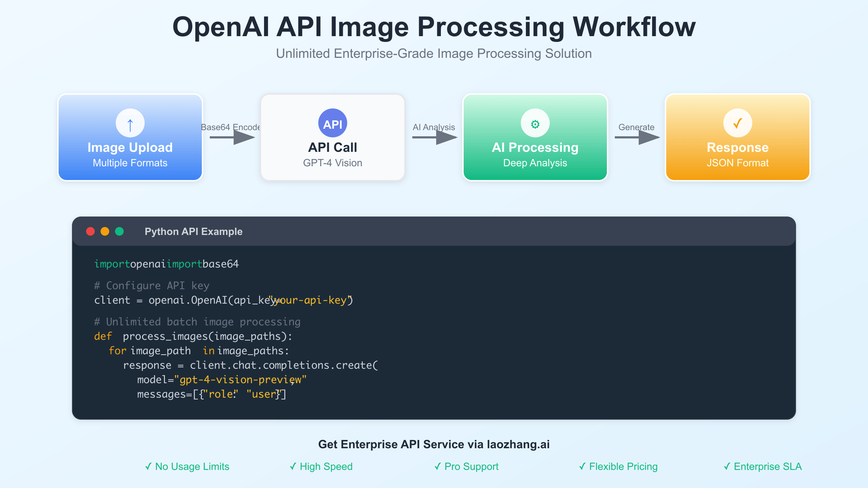This screenshot has width=868, height=488.
Task: Click the JSON Format subtitle
Action: (738, 163)
